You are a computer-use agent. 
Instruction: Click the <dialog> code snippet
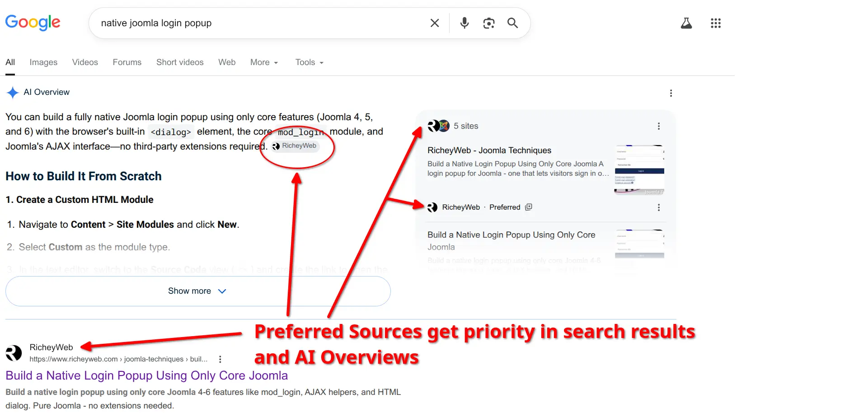pyautogui.click(x=171, y=132)
